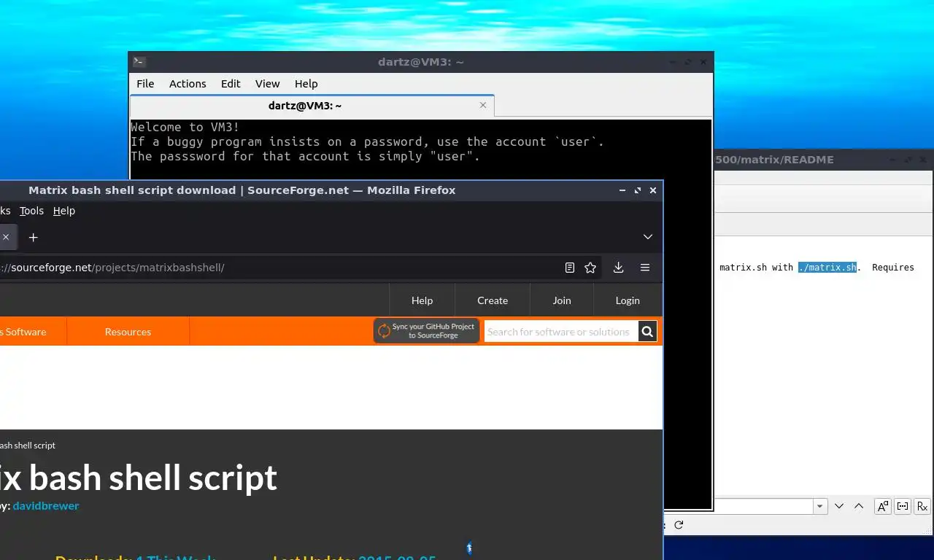934x560 pixels.
Task: Click the Sync your GitHub Project button
Action: (426, 331)
